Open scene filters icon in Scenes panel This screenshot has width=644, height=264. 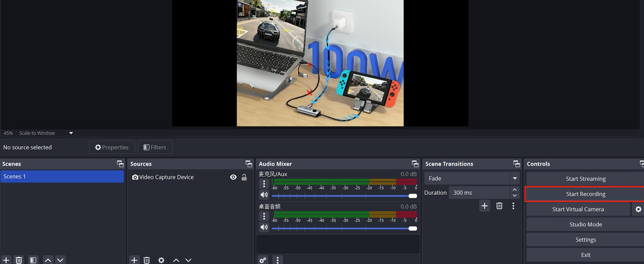click(33, 260)
